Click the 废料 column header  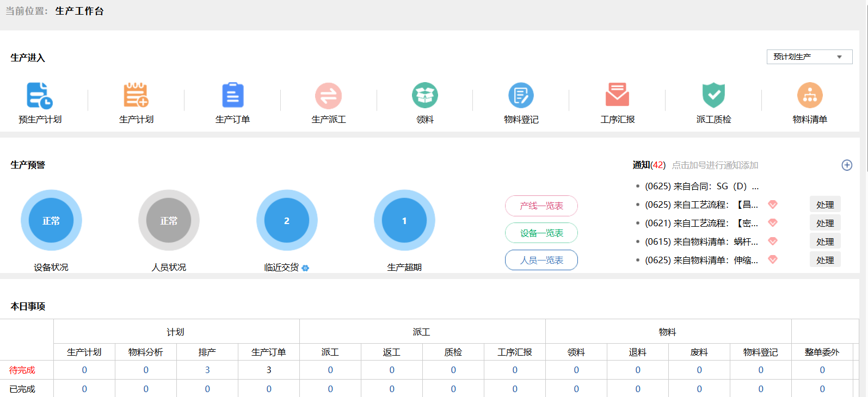click(699, 352)
